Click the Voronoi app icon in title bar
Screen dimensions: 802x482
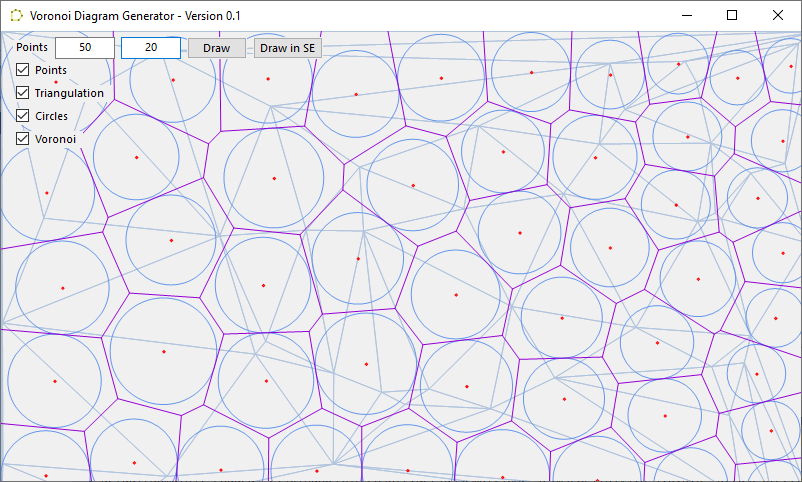pos(16,16)
